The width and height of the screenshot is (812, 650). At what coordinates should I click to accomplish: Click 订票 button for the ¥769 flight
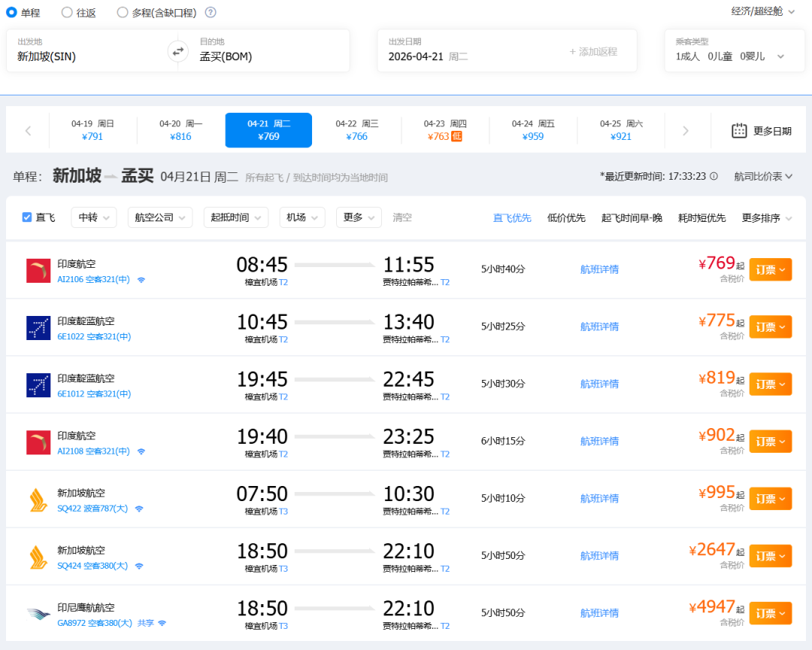[x=770, y=269]
